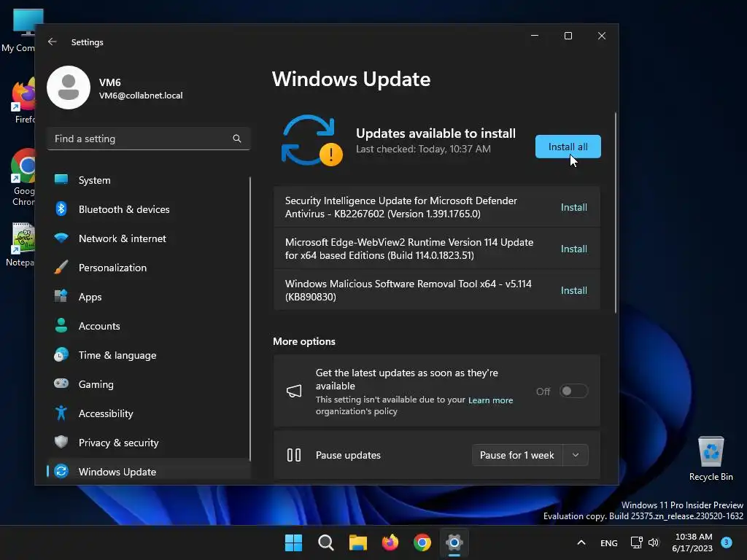Open File Explorer from taskbar
The height and width of the screenshot is (560, 747).
[x=357, y=542]
